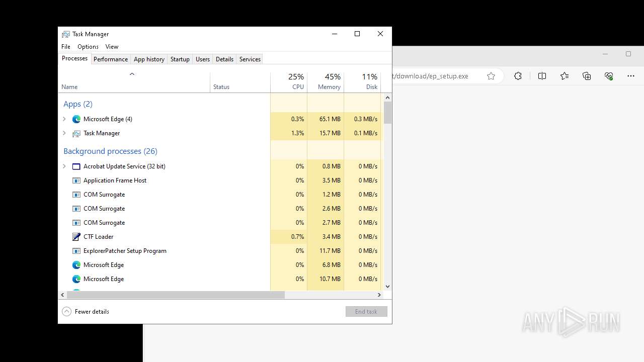This screenshot has height=362, width=644.
Task: Click the 1.3% CPU value for Task Manager
Action: click(x=297, y=133)
